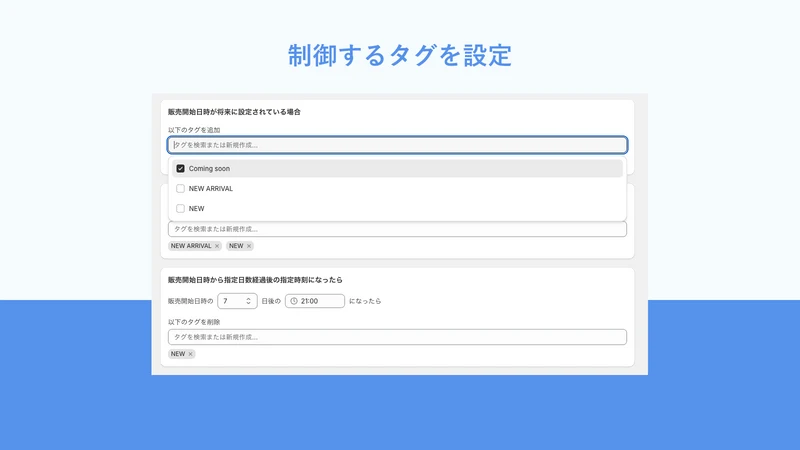Click the days stepper arrows showing 7
This screenshot has height=450, width=800.
coord(248,301)
